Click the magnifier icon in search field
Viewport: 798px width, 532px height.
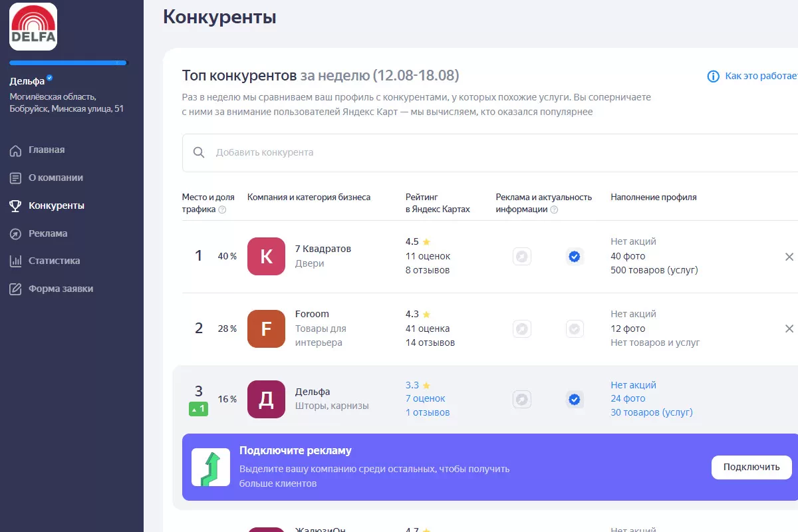199,152
